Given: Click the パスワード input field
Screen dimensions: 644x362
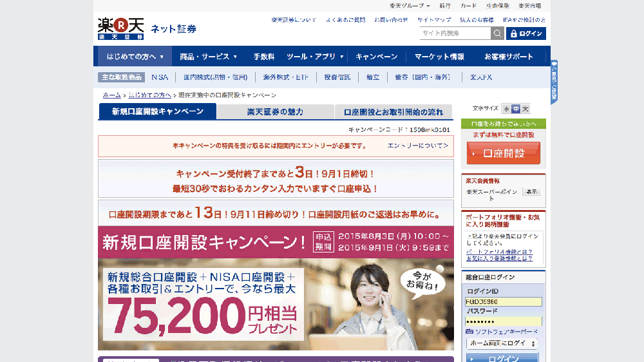Looking at the screenshot, I should [x=504, y=321].
